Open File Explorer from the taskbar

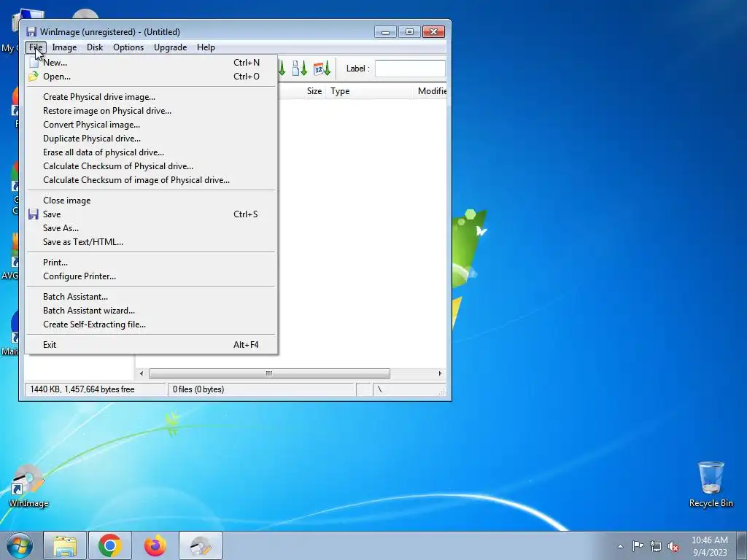click(65, 545)
